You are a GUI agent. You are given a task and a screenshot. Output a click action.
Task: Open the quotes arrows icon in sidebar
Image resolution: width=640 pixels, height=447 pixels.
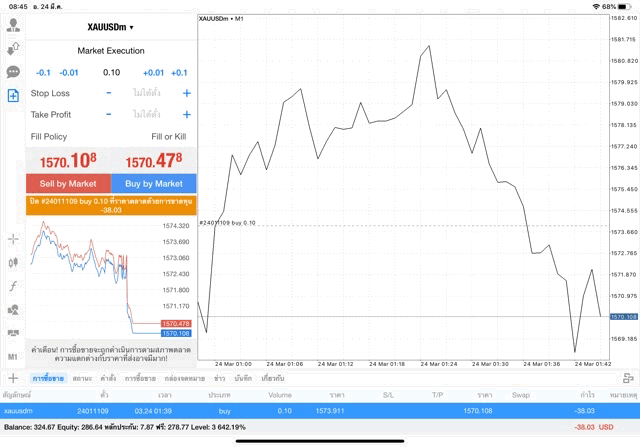coord(13,48)
